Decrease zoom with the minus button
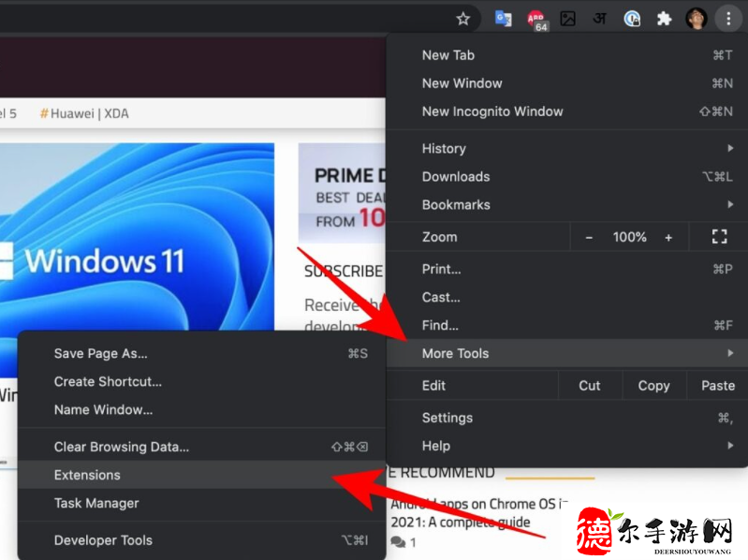The image size is (748, 560). point(589,237)
